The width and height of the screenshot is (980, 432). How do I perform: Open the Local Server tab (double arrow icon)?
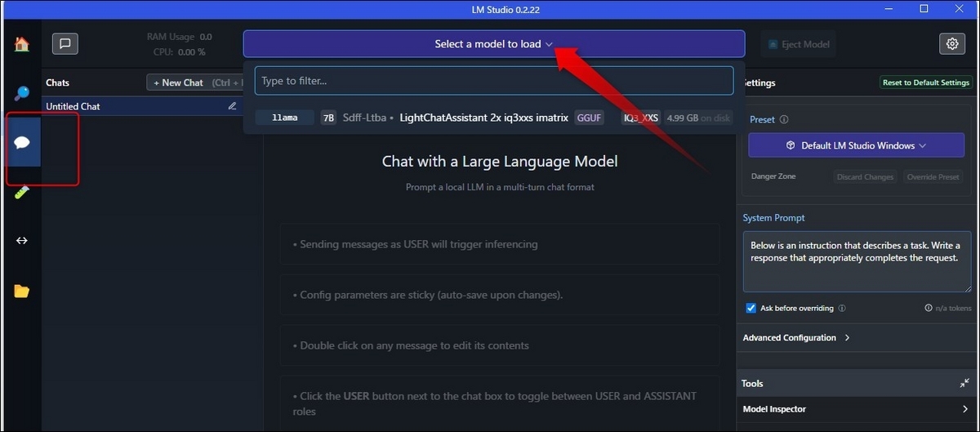point(21,241)
